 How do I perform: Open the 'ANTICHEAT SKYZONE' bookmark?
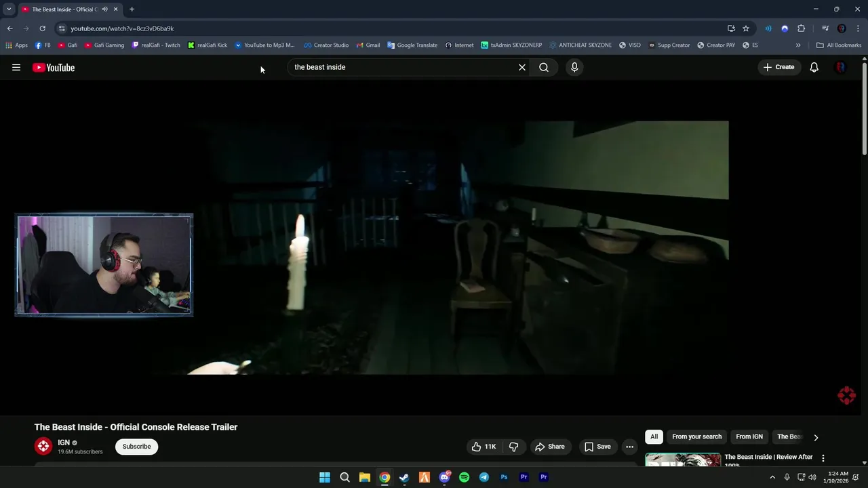pyautogui.click(x=580, y=45)
